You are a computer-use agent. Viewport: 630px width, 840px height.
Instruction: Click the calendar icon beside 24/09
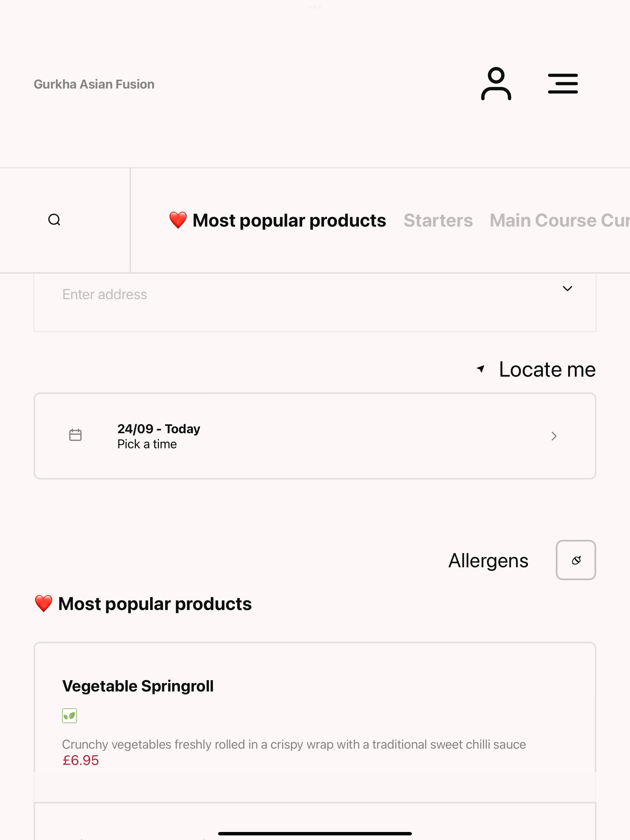[x=75, y=435]
